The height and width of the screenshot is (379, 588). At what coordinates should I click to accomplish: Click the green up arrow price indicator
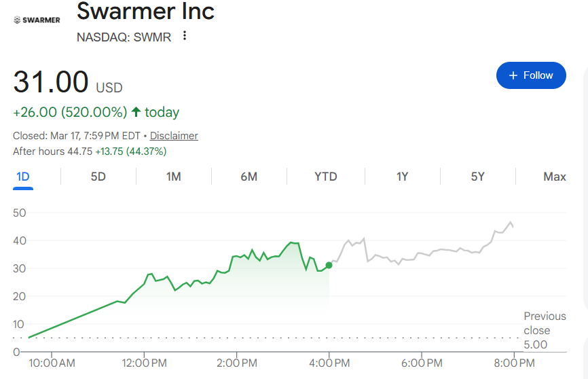[x=136, y=112]
